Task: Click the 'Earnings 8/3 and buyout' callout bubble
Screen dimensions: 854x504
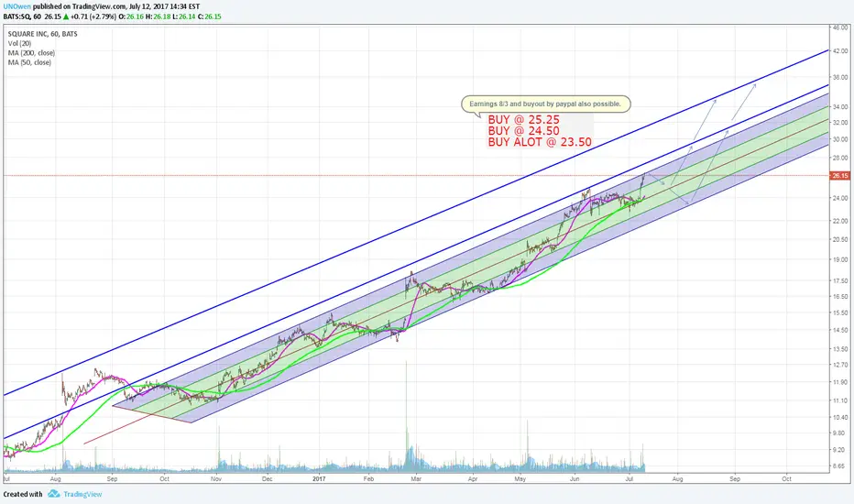Action: coord(546,104)
